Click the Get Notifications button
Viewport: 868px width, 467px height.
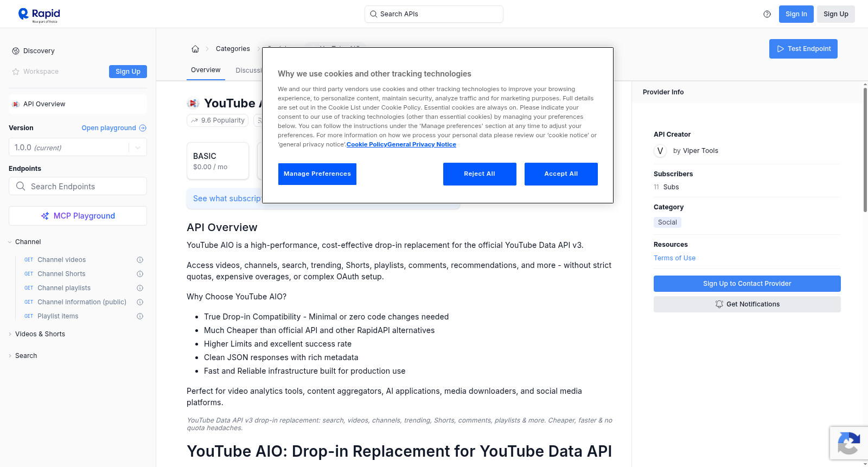[747, 304]
